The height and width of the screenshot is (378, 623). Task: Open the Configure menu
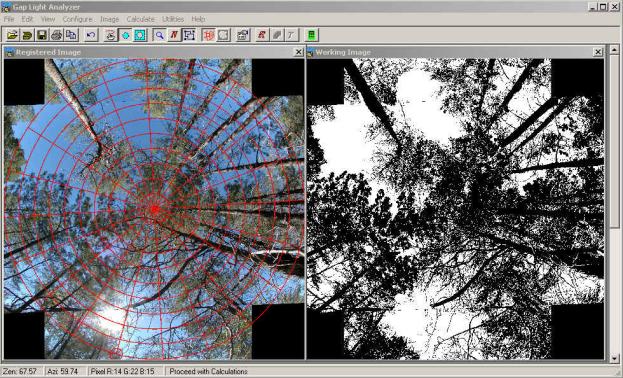coord(77,19)
